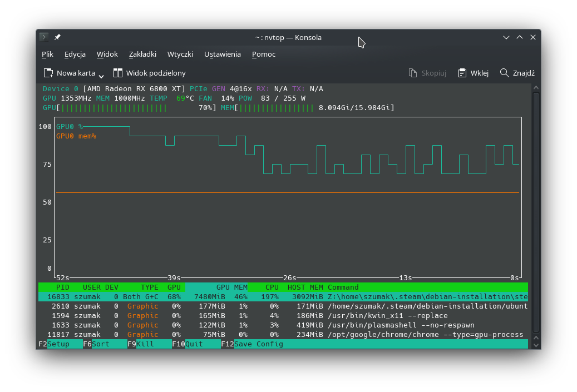Viewport: 577px width, 392px height.
Task: Click the terminal's vertical scrollbar
Action: pos(536,211)
